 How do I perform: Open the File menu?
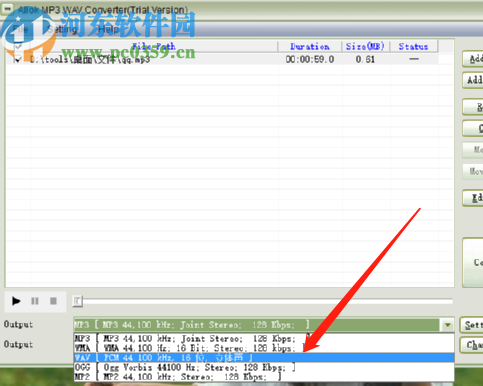tap(20, 30)
